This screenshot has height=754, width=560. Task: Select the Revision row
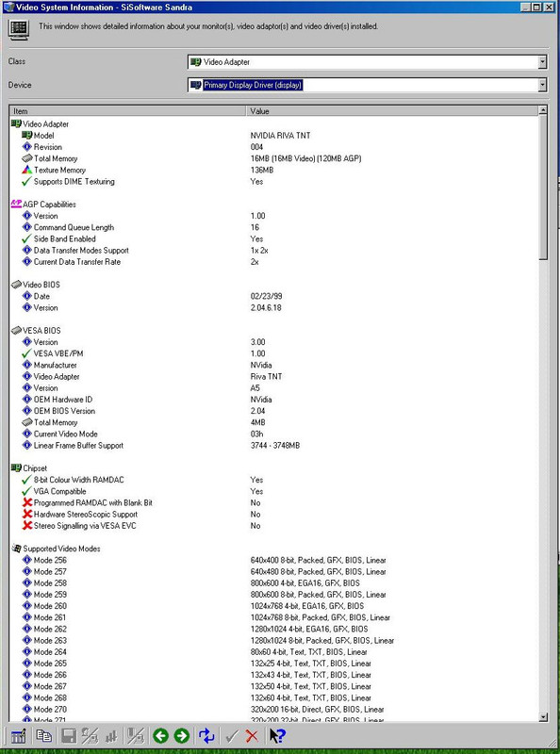pos(273,147)
